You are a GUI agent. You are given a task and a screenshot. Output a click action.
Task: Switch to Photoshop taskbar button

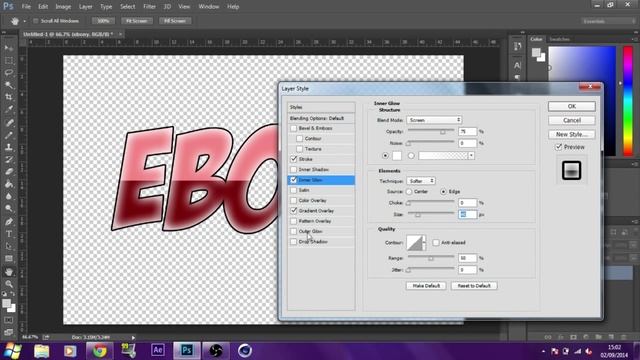coord(187,350)
